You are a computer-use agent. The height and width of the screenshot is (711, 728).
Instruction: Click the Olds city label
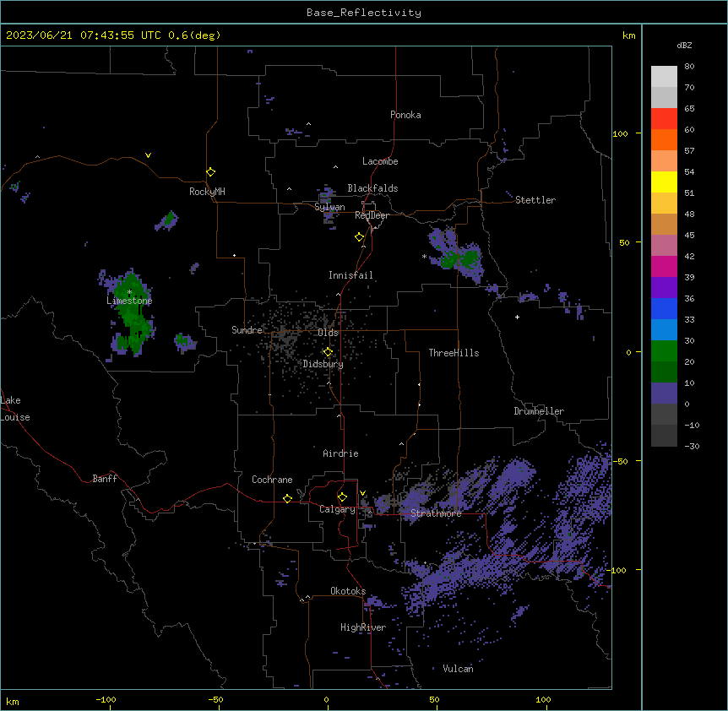(328, 333)
